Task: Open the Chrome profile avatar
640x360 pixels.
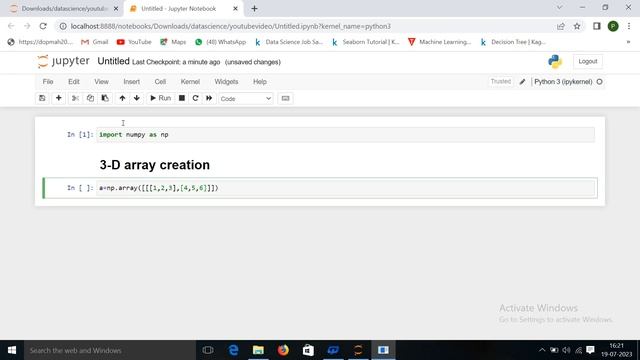Action: coord(613,26)
